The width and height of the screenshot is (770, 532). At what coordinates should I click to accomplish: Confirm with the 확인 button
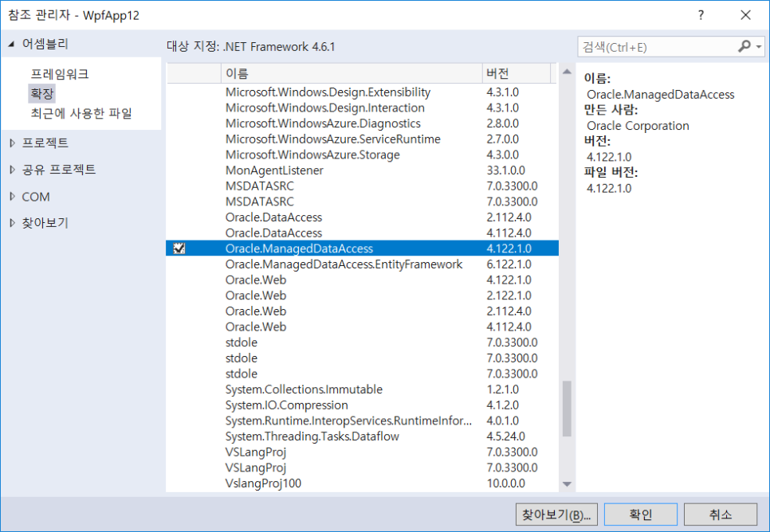click(640, 514)
